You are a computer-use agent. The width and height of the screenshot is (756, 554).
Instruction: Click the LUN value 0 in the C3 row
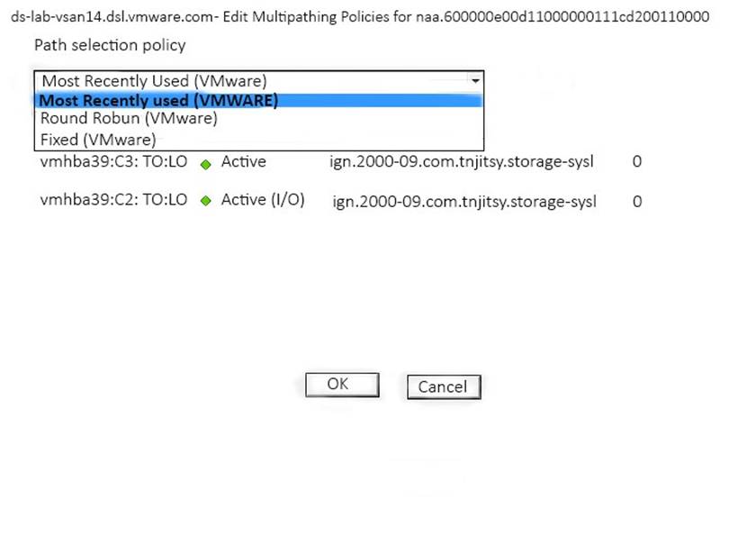tap(637, 161)
